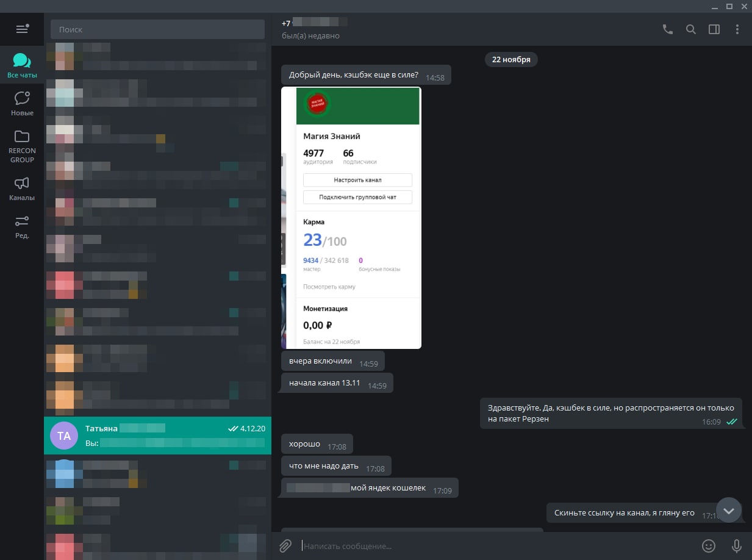Viewport: 752px width, 560px height.
Task: Open the emoji picker
Action: click(708, 546)
